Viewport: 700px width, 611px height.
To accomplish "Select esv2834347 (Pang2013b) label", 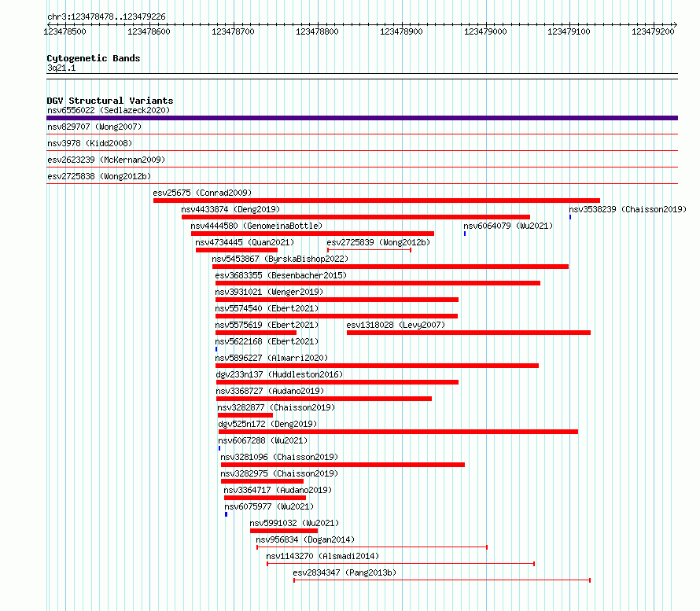I will (x=344, y=572).
